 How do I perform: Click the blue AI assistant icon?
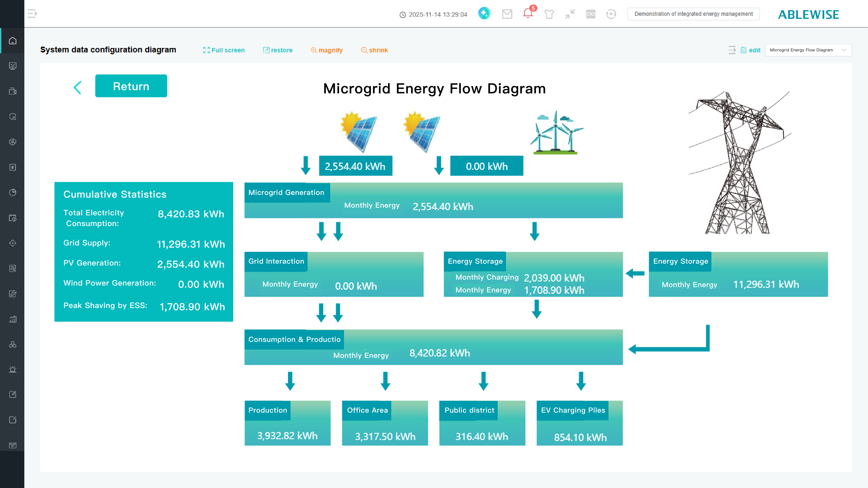[484, 13]
